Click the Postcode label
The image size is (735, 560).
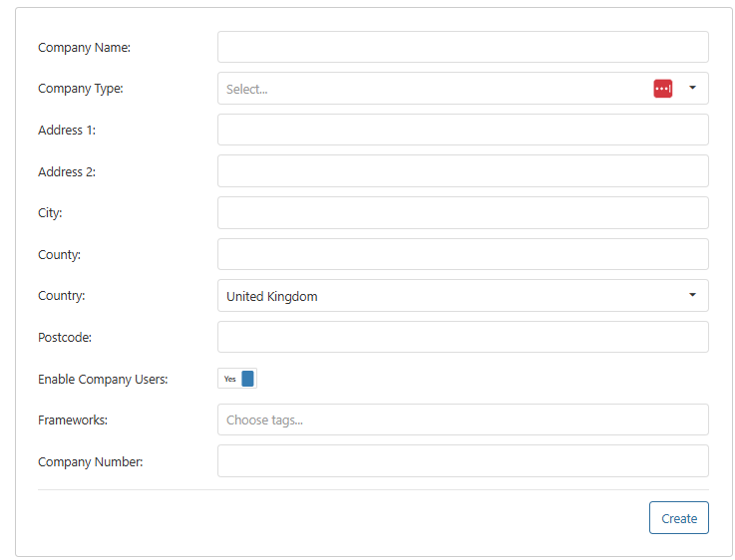pyautogui.click(x=65, y=337)
